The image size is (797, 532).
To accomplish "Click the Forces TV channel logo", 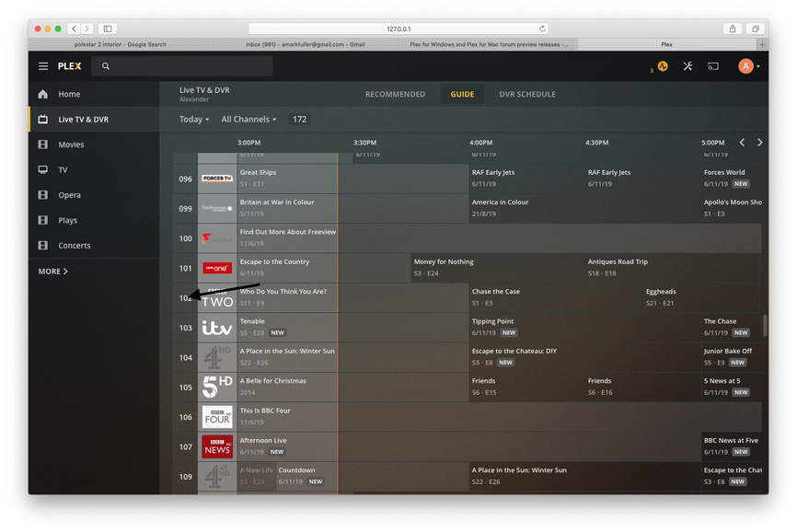I will (x=217, y=179).
